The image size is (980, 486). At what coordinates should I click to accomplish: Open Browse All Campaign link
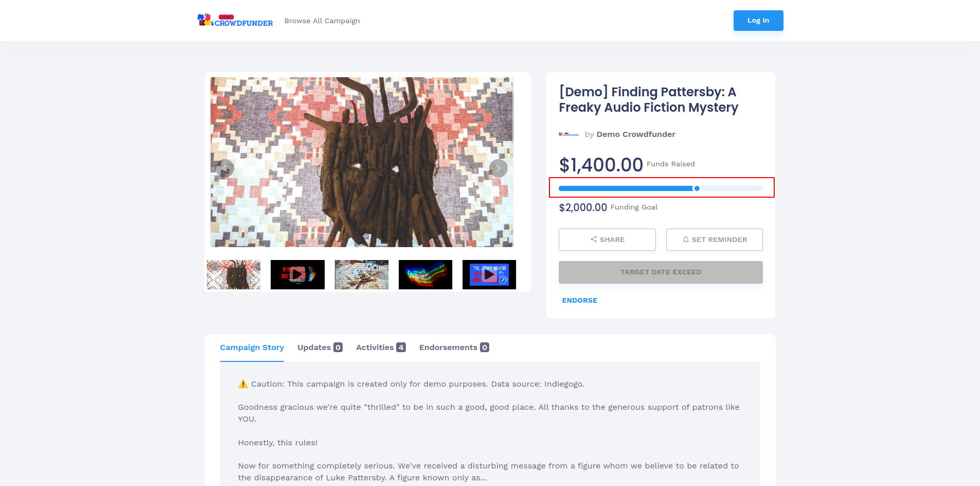322,21
